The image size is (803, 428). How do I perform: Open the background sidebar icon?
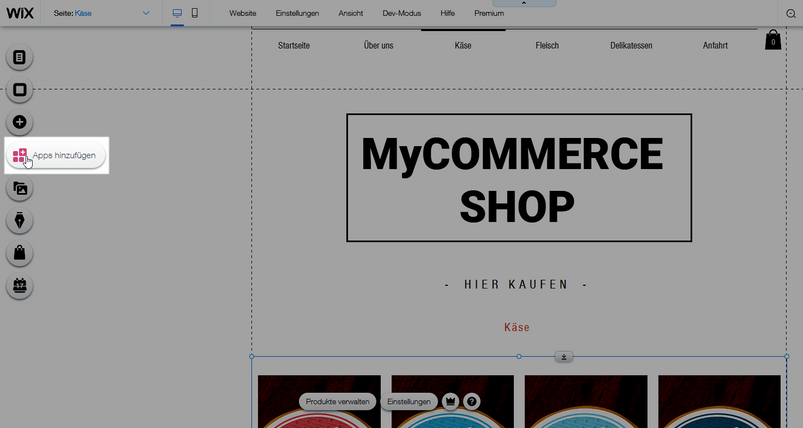(19, 90)
